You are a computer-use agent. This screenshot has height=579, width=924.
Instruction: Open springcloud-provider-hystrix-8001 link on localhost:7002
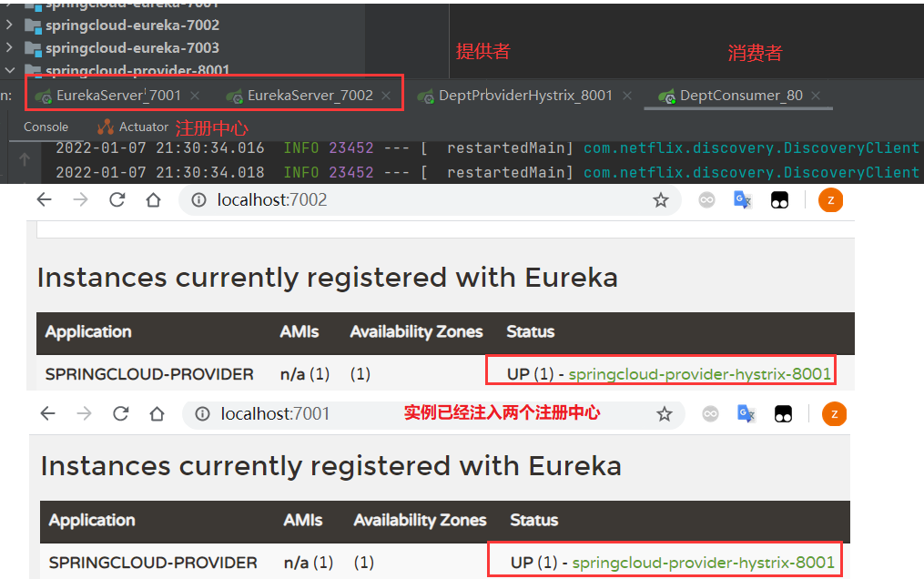pos(699,374)
